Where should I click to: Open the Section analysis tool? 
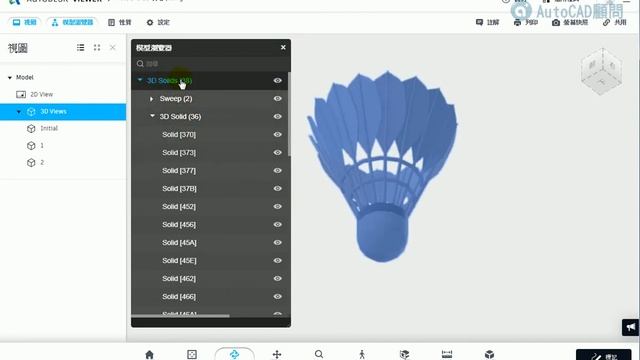click(x=404, y=354)
